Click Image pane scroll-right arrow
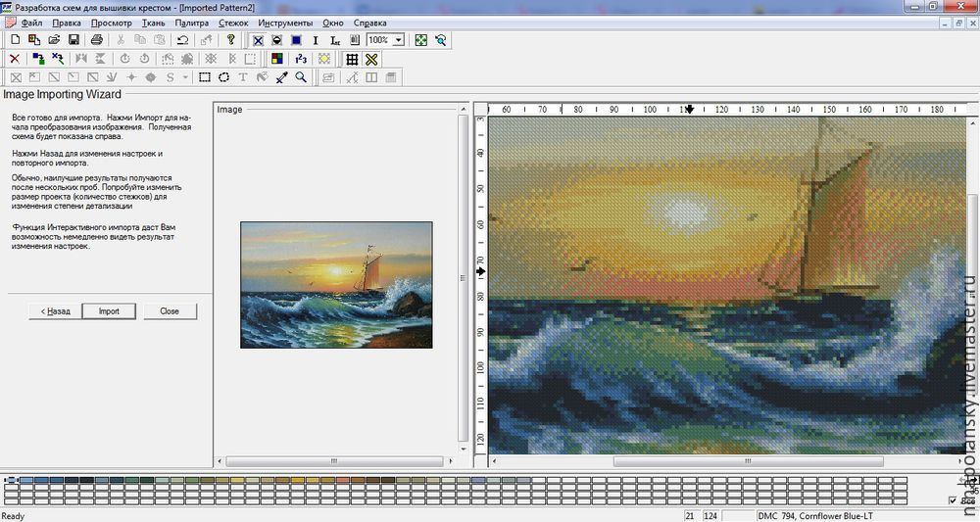Screen dimensions: 980x522 [451, 461]
